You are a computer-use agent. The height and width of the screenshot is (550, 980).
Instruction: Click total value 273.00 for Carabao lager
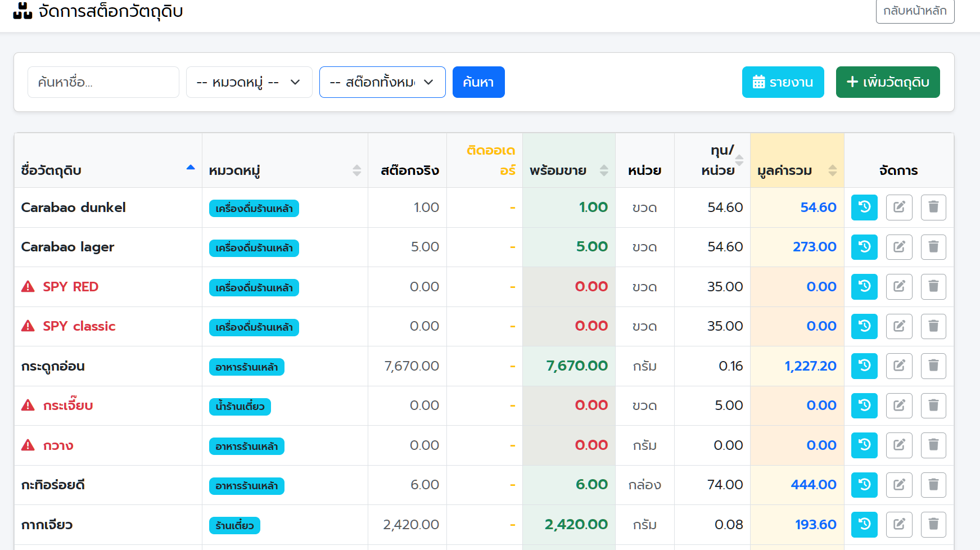point(815,247)
